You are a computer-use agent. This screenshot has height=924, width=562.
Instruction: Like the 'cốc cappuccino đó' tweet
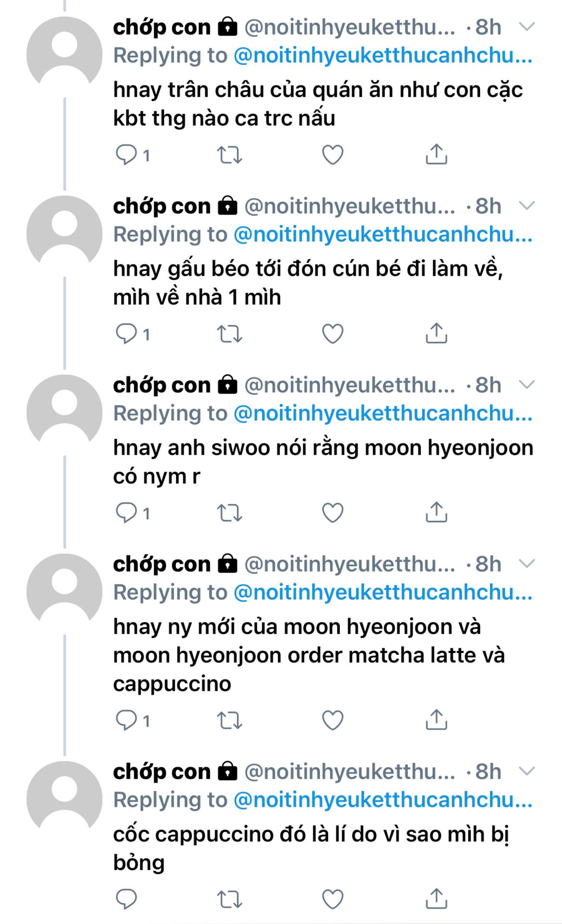[332, 899]
